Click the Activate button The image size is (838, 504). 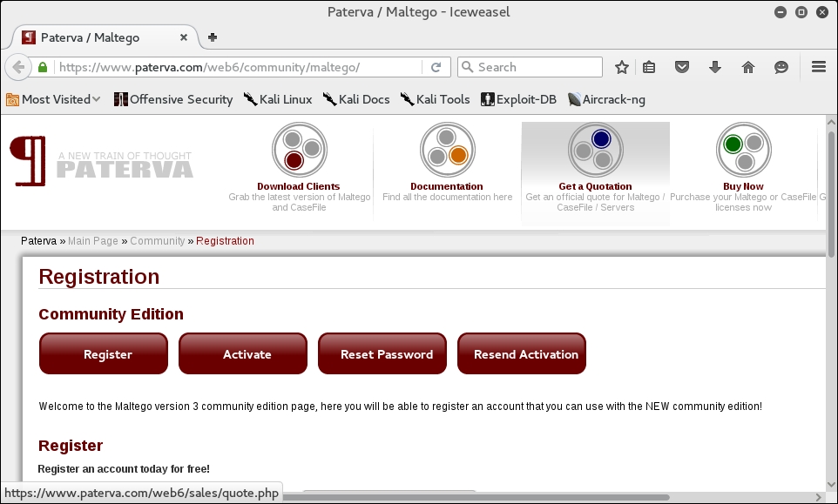pyautogui.click(x=243, y=353)
